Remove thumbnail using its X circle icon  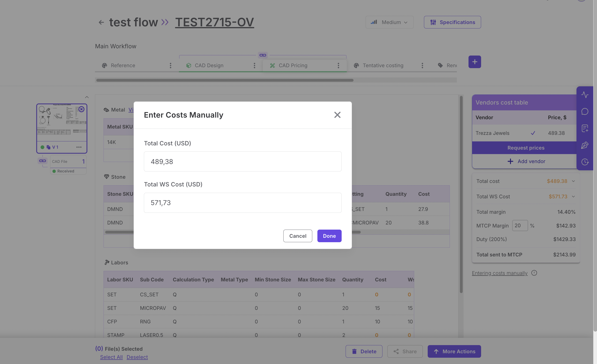click(81, 109)
